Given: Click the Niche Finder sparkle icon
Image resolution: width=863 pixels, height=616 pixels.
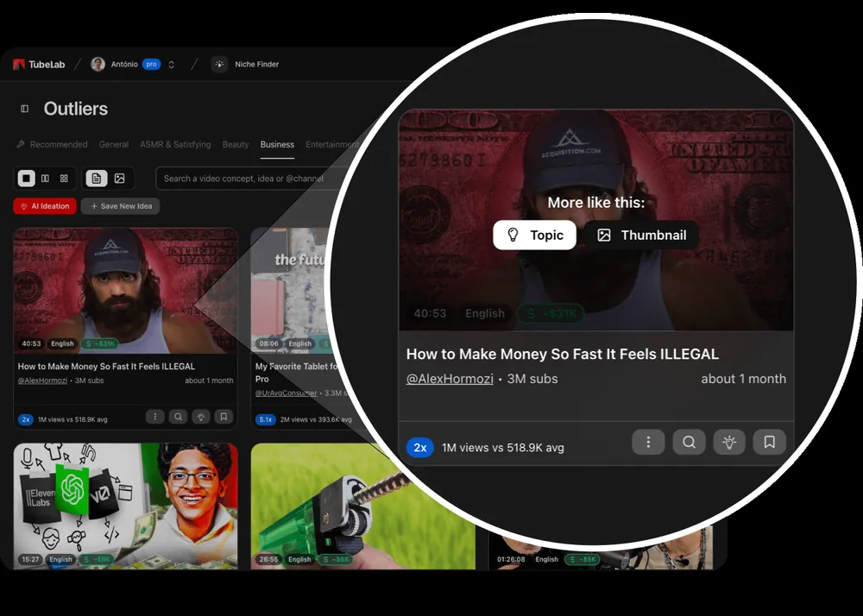Looking at the screenshot, I should (219, 65).
